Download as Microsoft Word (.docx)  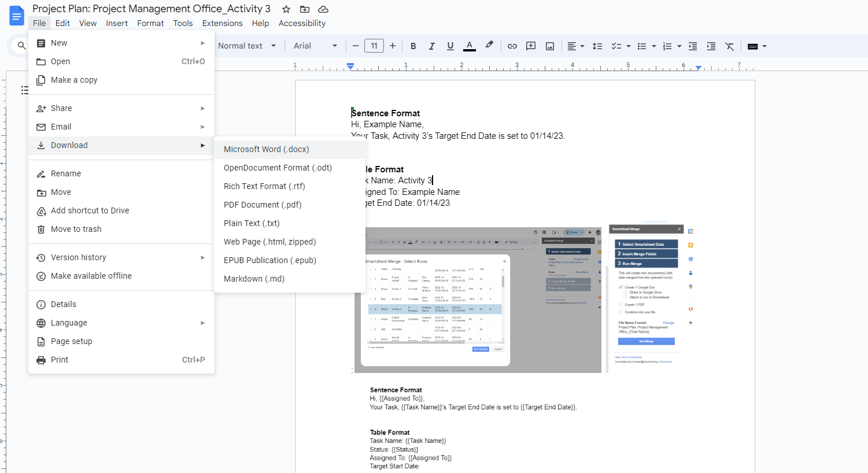290,149
